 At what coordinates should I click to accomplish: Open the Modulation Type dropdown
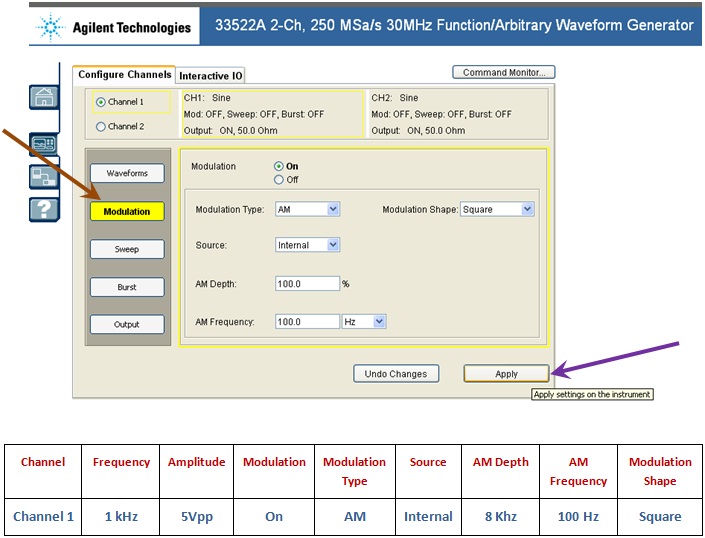coord(333,210)
